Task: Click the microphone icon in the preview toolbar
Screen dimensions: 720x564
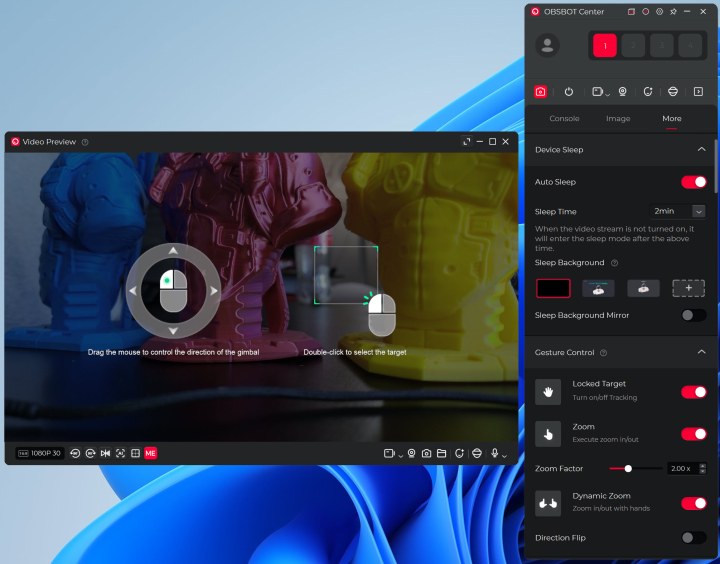Action: click(494, 453)
